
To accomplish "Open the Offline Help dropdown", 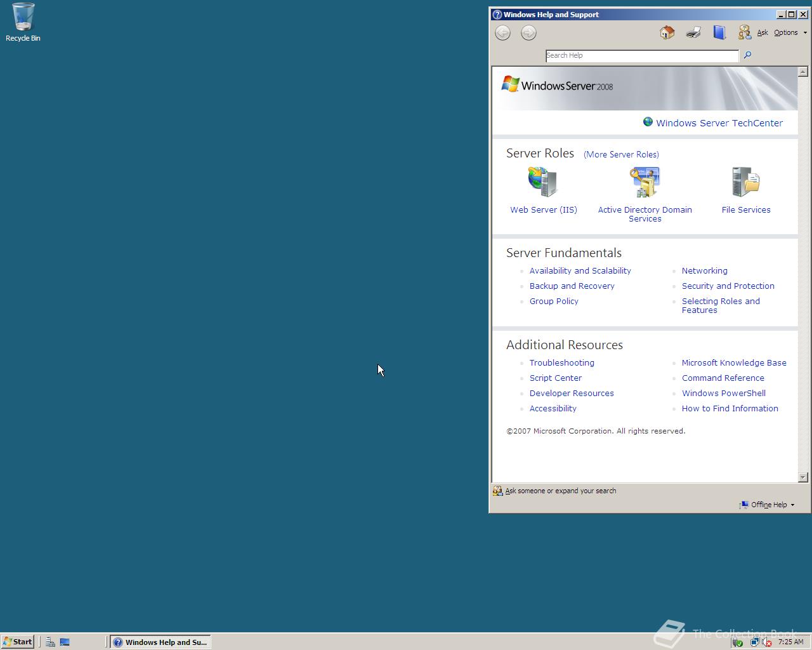I will (x=767, y=505).
